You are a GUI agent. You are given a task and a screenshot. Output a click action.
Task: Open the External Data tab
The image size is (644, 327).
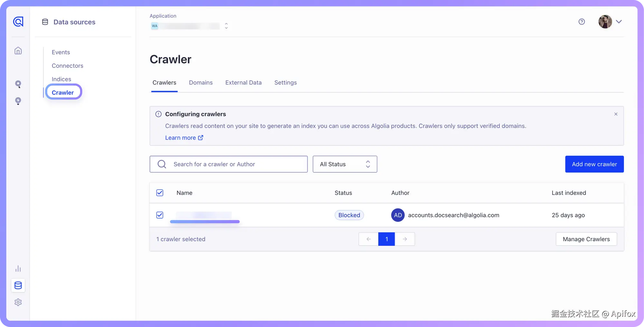click(x=243, y=83)
